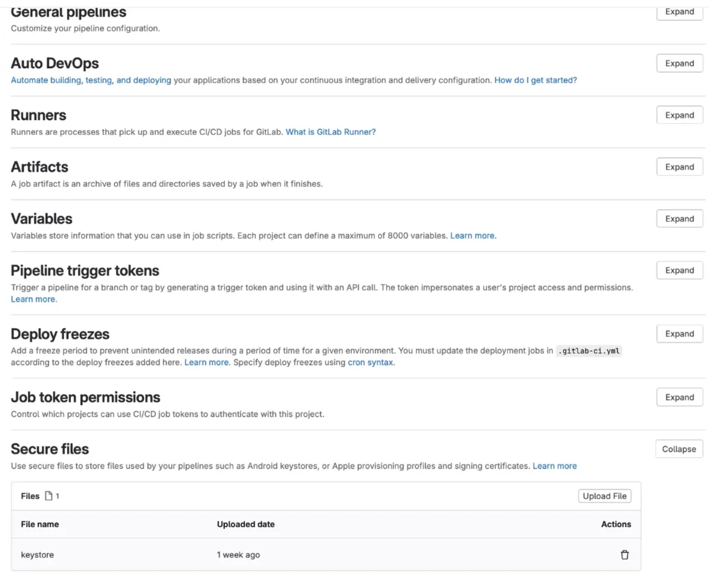709x588 pixels.
Task: Expand Pipeline trigger tokens settings
Action: [x=679, y=270]
